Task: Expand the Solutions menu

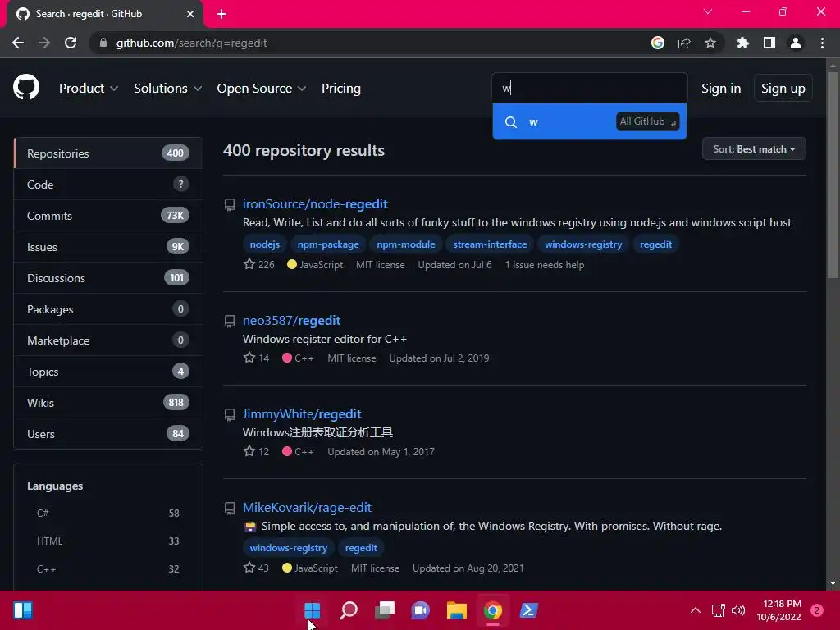Action: 167,89
